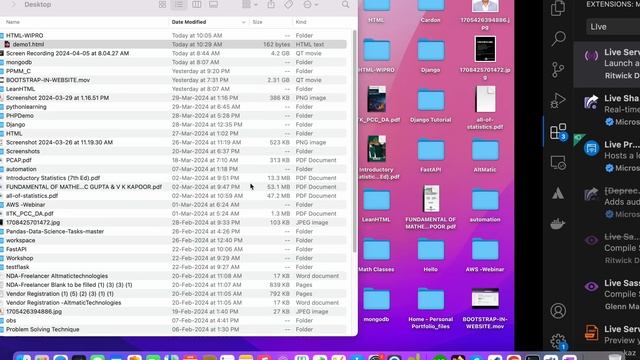Select Home - Personal Portfolio_files folder on desktop
Screen dimensions: 640x360
[431, 308]
